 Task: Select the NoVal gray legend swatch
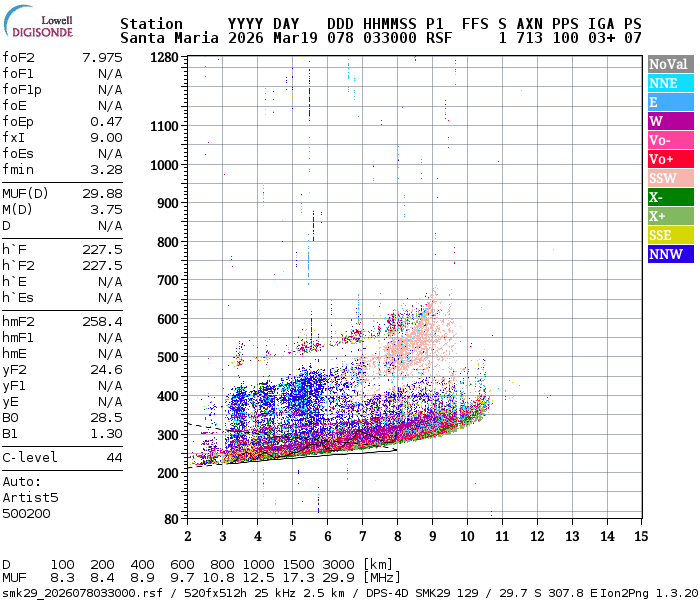(669, 64)
